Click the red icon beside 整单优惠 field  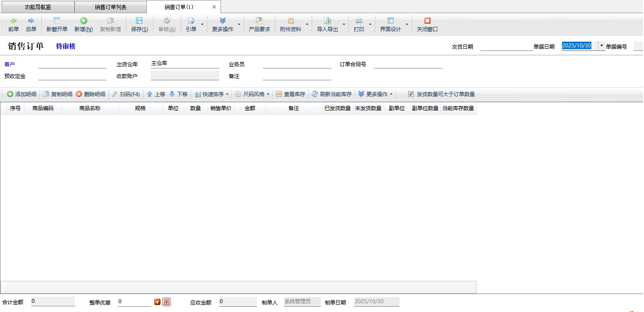click(x=157, y=302)
